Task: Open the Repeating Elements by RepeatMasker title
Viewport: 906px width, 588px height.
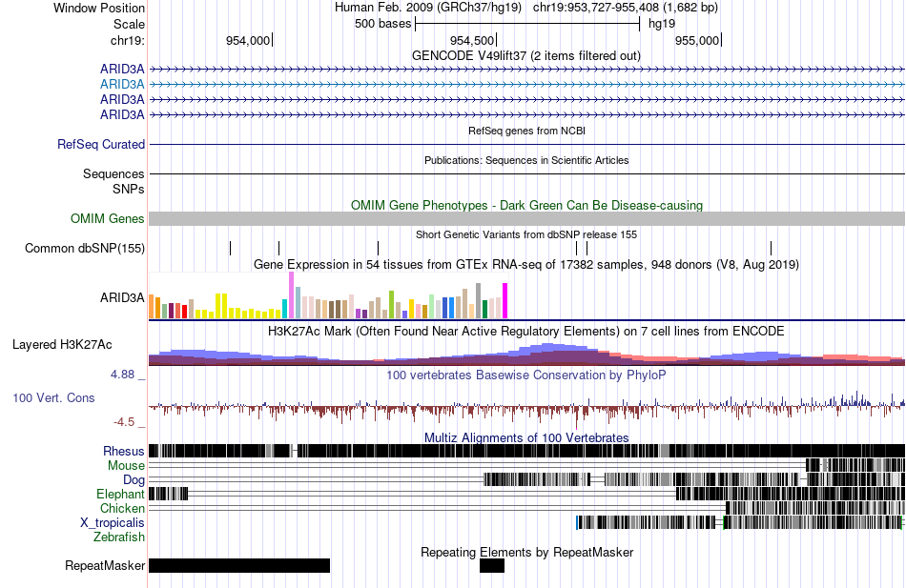Action: (x=527, y=552)
